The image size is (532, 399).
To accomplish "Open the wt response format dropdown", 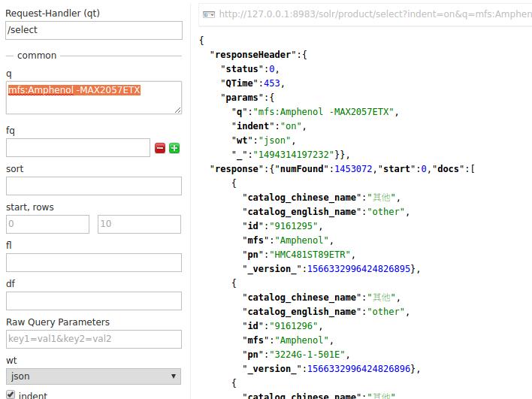I will (93, 376).
